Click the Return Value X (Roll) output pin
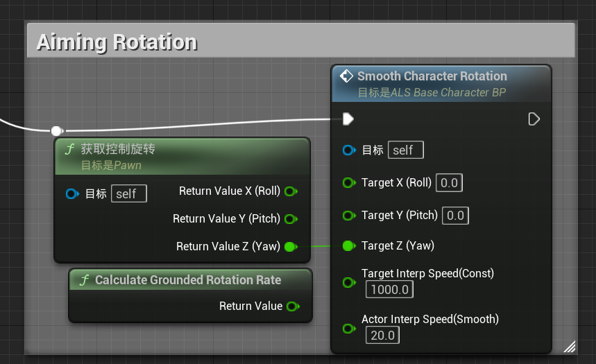The height and width of the screenshot is (364, 596). coord(291,191)
